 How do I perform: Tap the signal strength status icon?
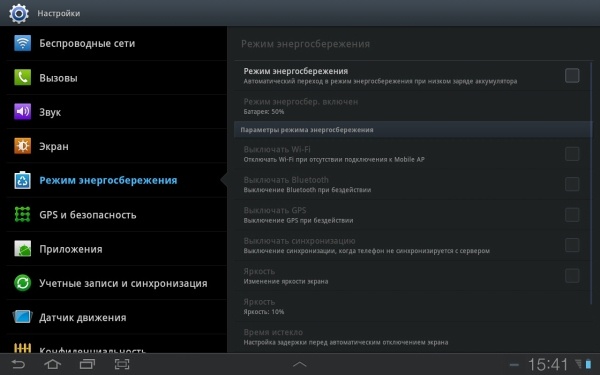pos(579,363)
